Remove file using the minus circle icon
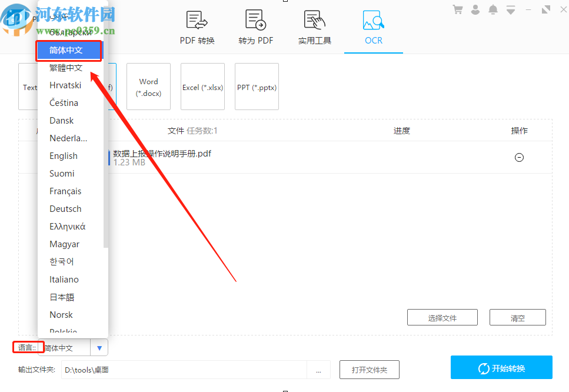The height and width of the screenshot is (392, 569). 520,158
